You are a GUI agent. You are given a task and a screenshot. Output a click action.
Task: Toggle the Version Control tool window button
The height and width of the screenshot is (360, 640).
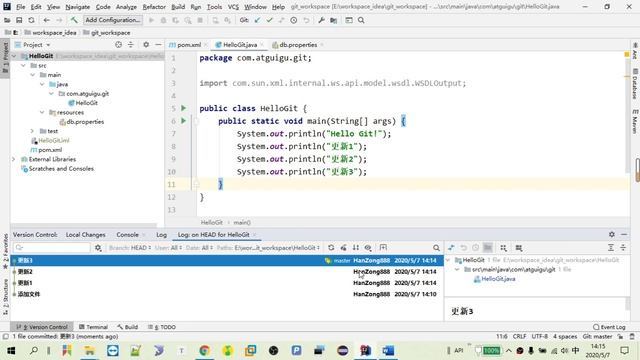point(42,327)
